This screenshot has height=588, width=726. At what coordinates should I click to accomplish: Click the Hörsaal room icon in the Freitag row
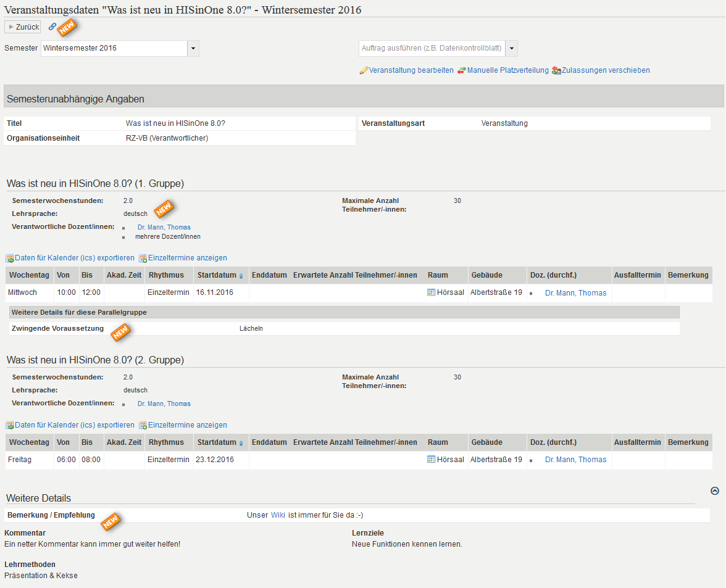pos(431,460)
